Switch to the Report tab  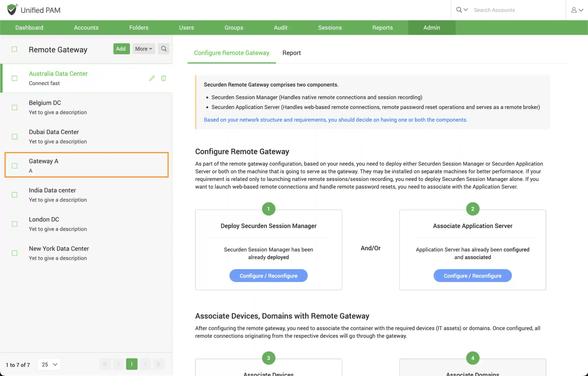[x=291, y=53]
